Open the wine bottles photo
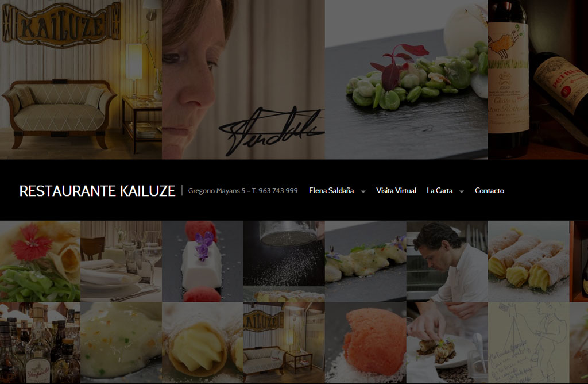The height and width of the screenshot is (384, 588). (537, 79)
